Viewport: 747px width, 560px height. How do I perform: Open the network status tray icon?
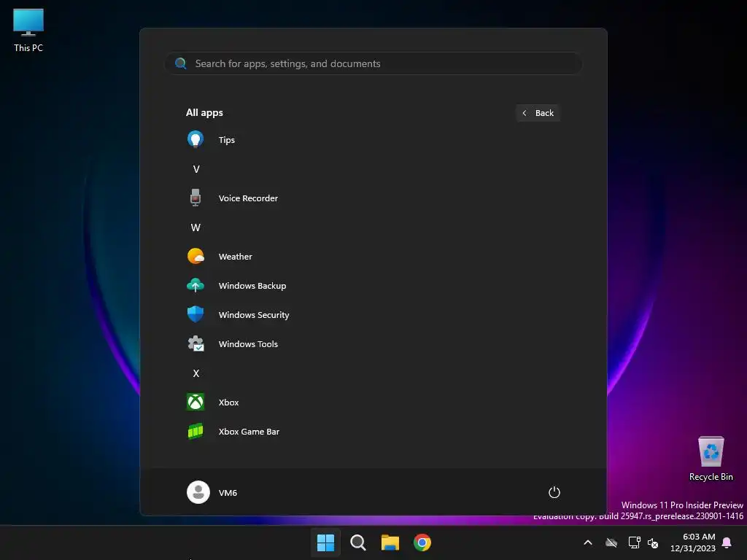point(634,542)
